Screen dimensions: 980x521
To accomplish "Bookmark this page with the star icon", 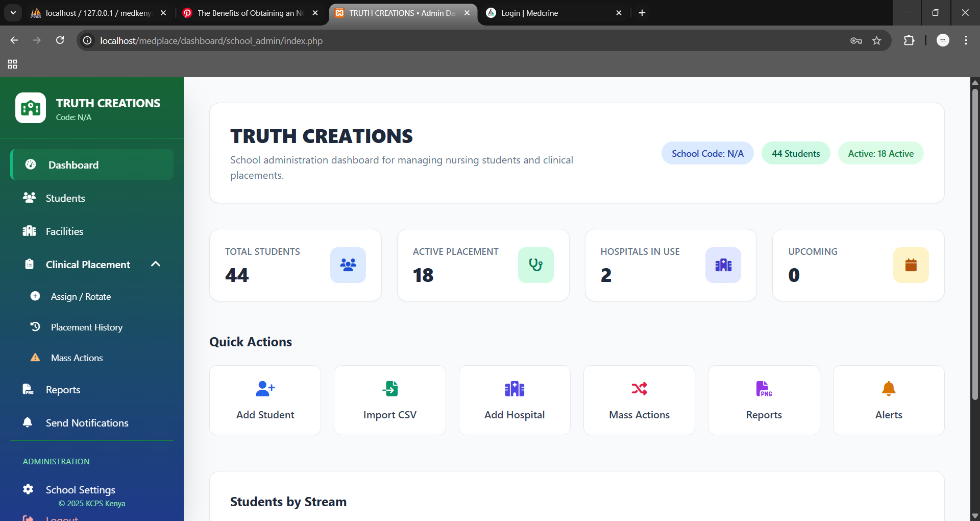I will [x=876, y=40].
